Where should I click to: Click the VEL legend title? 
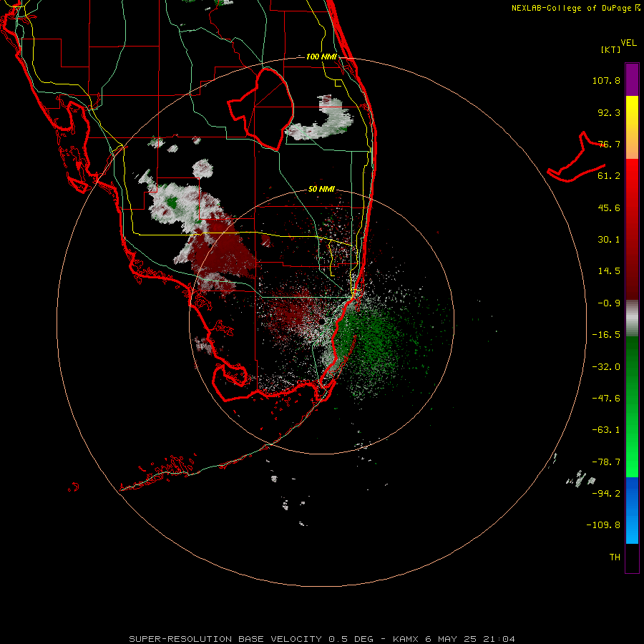628,43
